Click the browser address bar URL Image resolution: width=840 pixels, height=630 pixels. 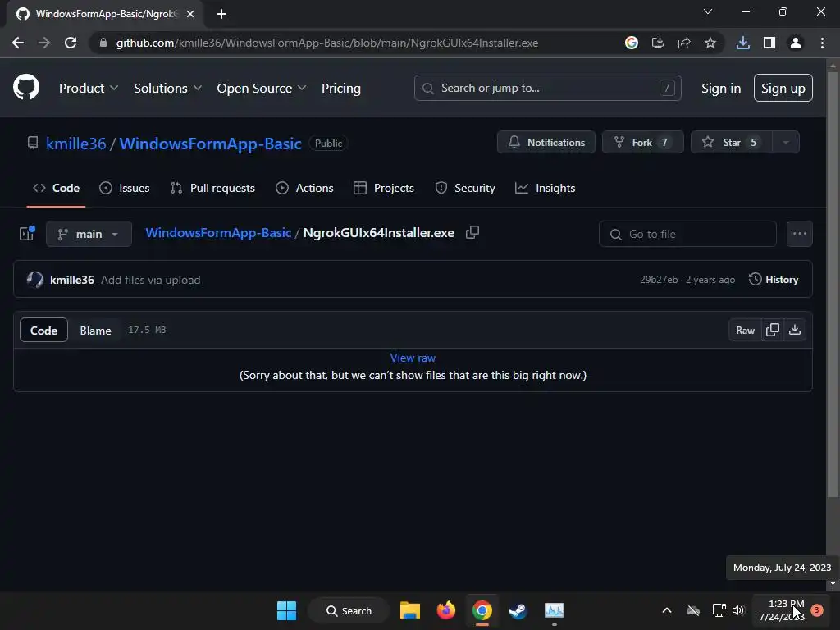click(x=327, y=43)
